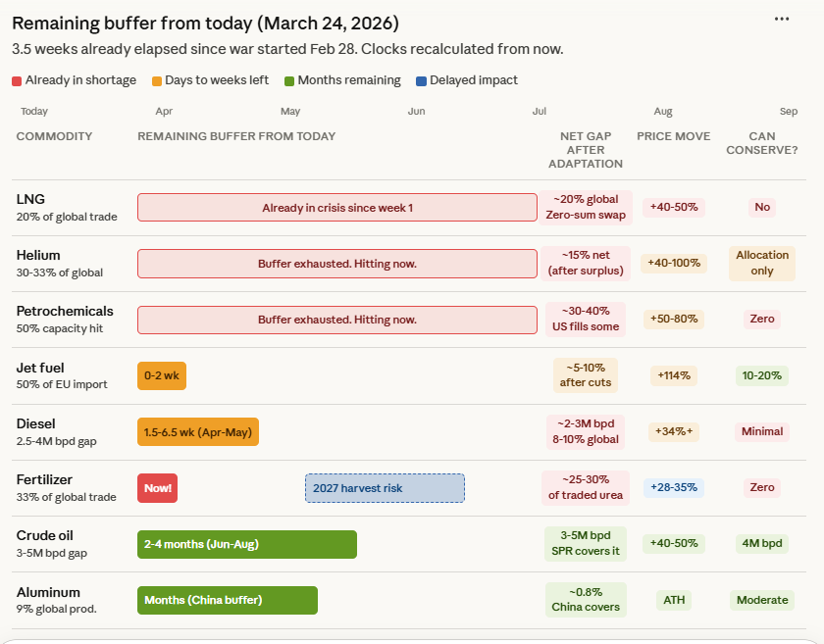Select the Aluminum 'Months (China buffer)' bar
The height and width of the screenshot is (644, 824).
pyautogui.click(x=228, y=600)
